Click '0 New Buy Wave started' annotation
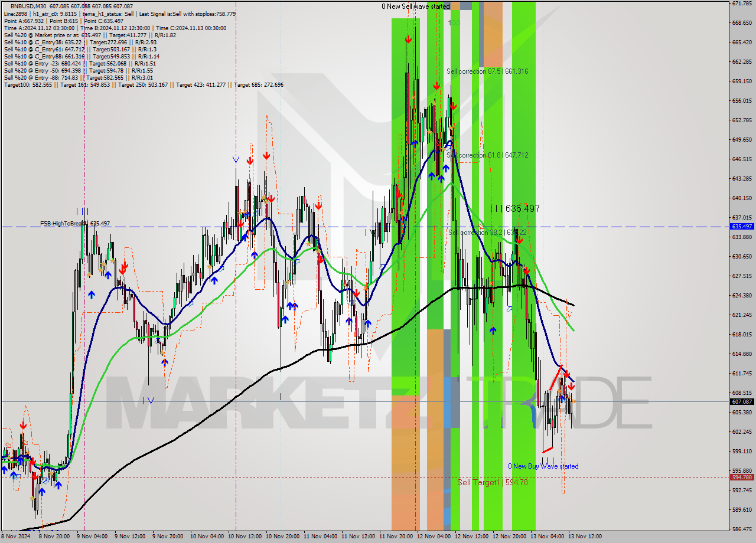 (543, 466)
